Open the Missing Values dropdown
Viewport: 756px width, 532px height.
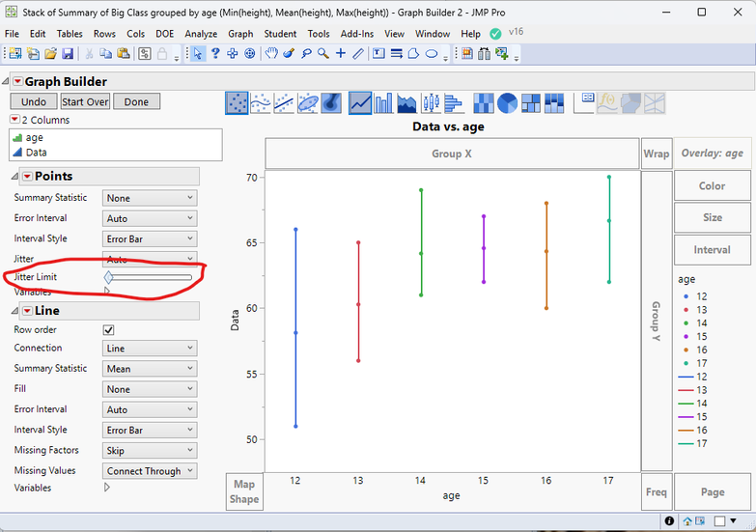[150, 471]
